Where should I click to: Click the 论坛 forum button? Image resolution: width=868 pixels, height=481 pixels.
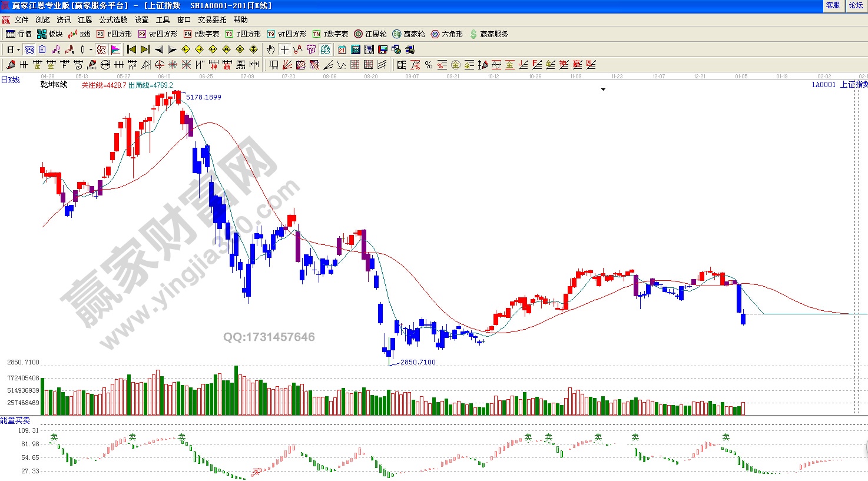point(856,5)
